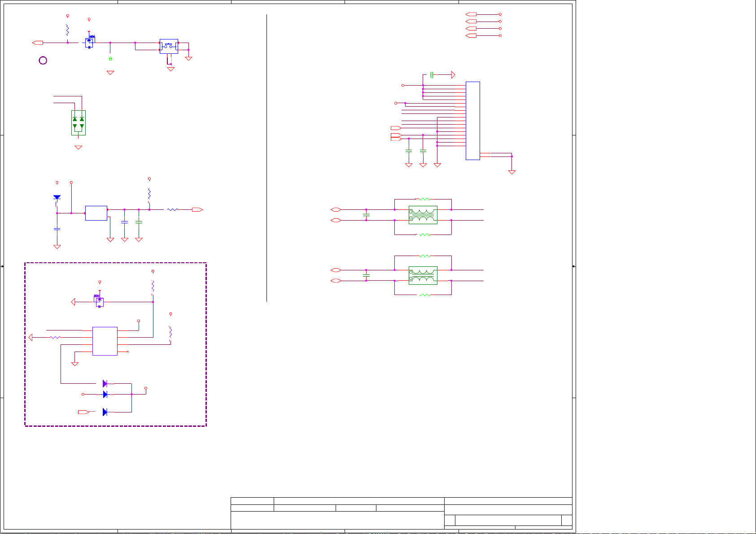Click the green resistor below lower choke
Screen dimensions: 756x534
424,295
